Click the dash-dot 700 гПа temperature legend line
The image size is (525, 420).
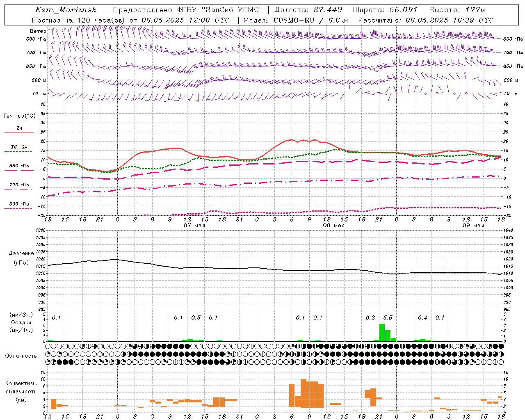(x=19, y=190)
